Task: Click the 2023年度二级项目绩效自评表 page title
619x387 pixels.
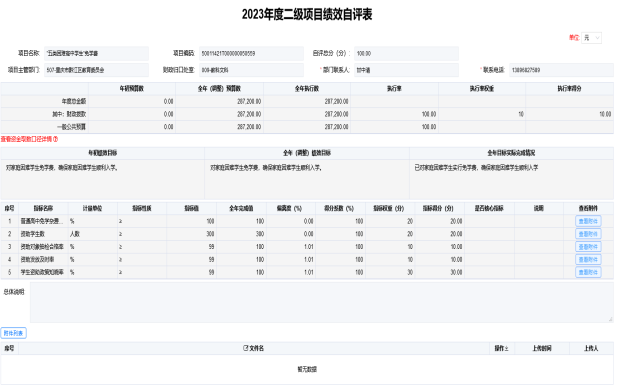Action: [307, 14]
